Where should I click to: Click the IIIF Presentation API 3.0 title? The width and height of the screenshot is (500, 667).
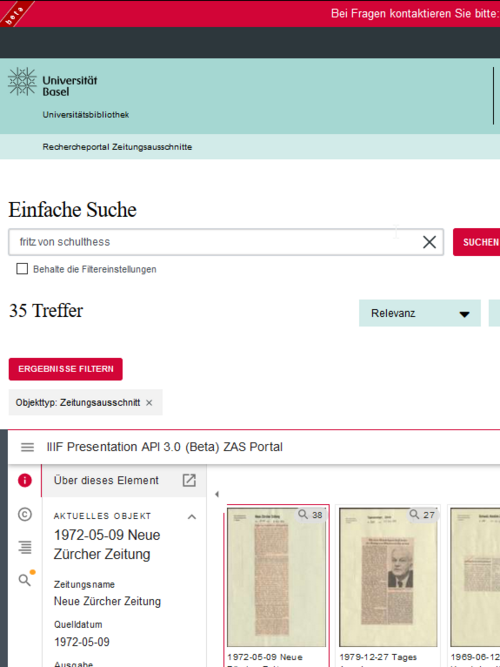click(x=164, y=447)
